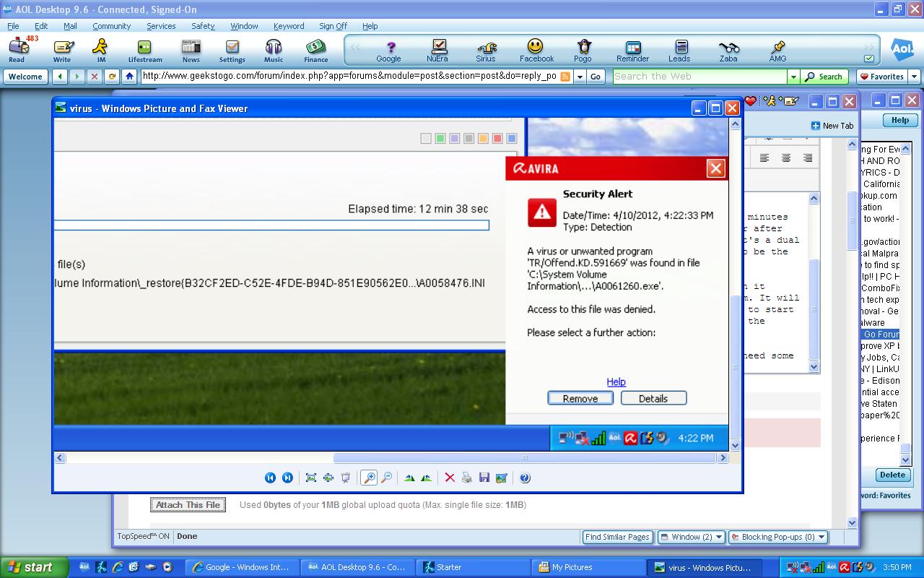This screenshot has height=578, width=924.
Task: Click the Reminder calendar shortcut
Action: point(632,49)
